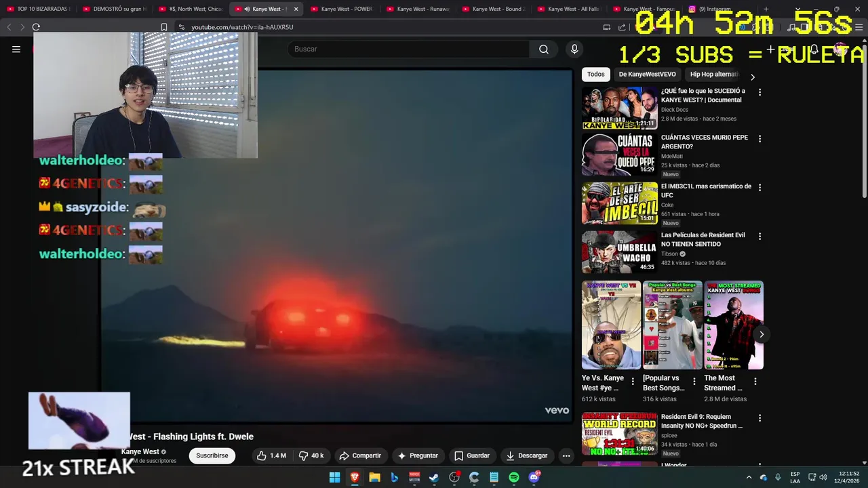Open options for the Pepe Argento video

point(759,139)
